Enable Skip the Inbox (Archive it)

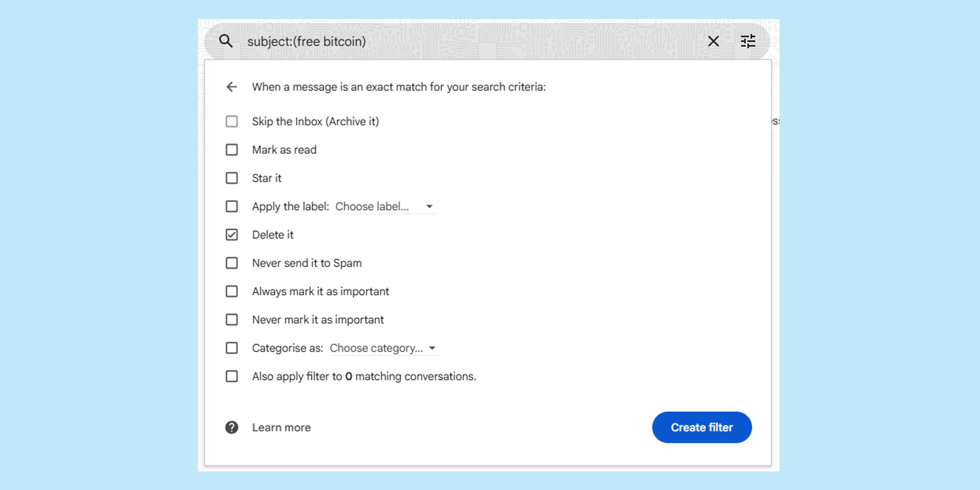(231, 121)
